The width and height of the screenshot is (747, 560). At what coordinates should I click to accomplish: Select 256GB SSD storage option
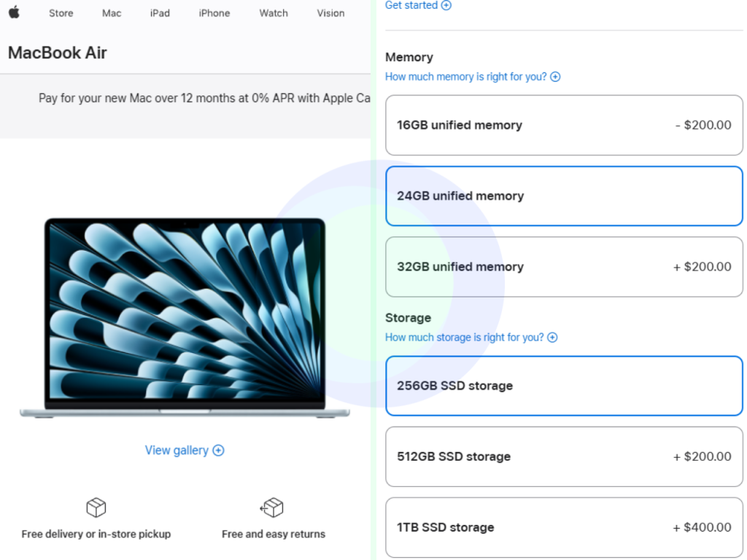click(564, 386)
